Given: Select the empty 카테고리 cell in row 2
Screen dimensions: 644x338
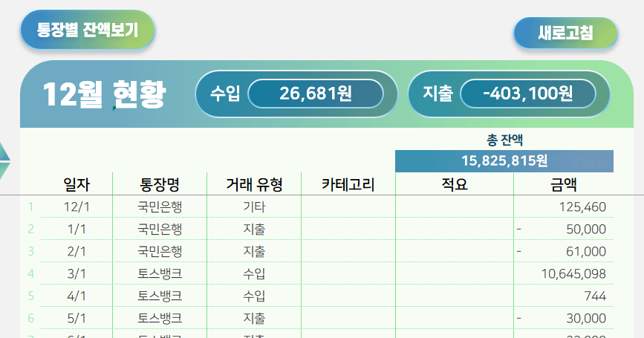Looking at the screenshot, I should pos(348,229).
